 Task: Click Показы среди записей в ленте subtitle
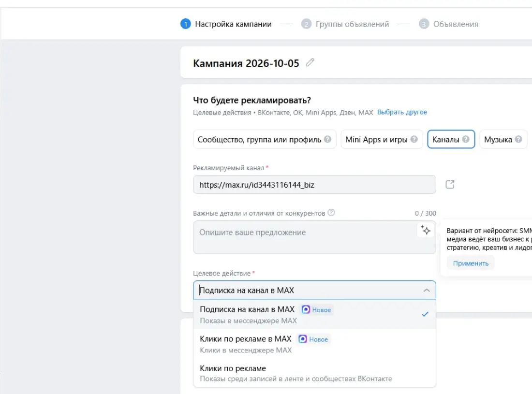point(296,379)
